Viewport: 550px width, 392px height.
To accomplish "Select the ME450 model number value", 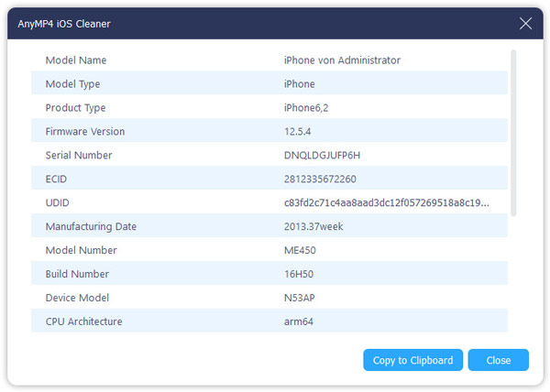I will (302, 251).
